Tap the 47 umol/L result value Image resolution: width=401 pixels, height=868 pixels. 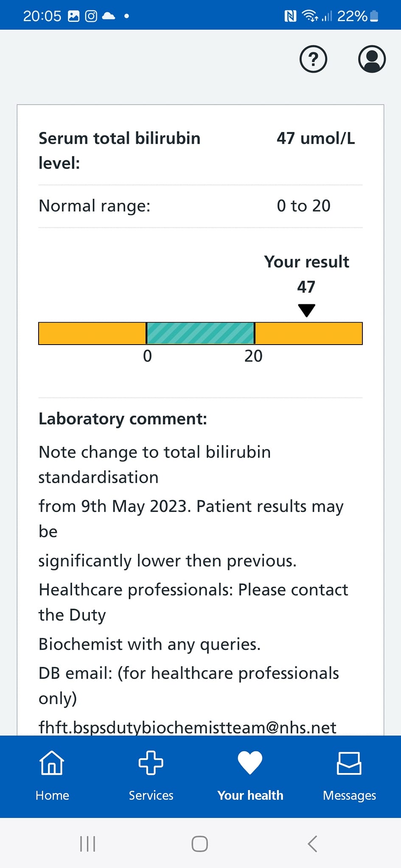point(316,138)
